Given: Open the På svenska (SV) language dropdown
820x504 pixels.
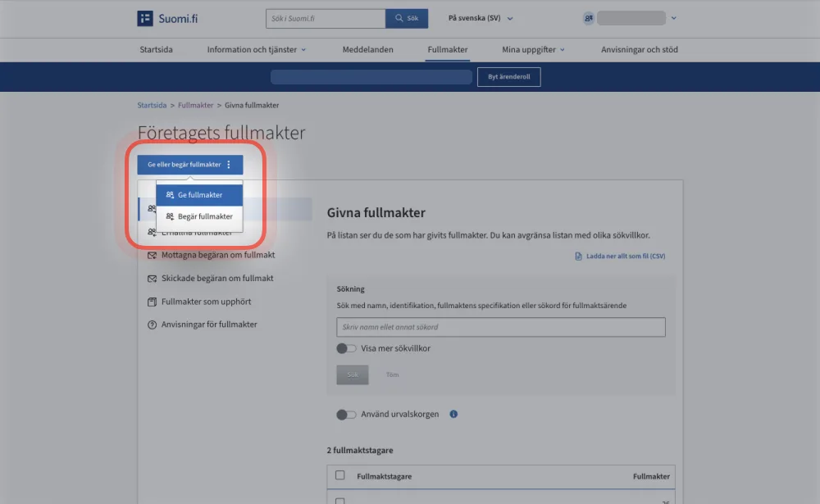Looking at the screenshot, I should tap(480, 18).
